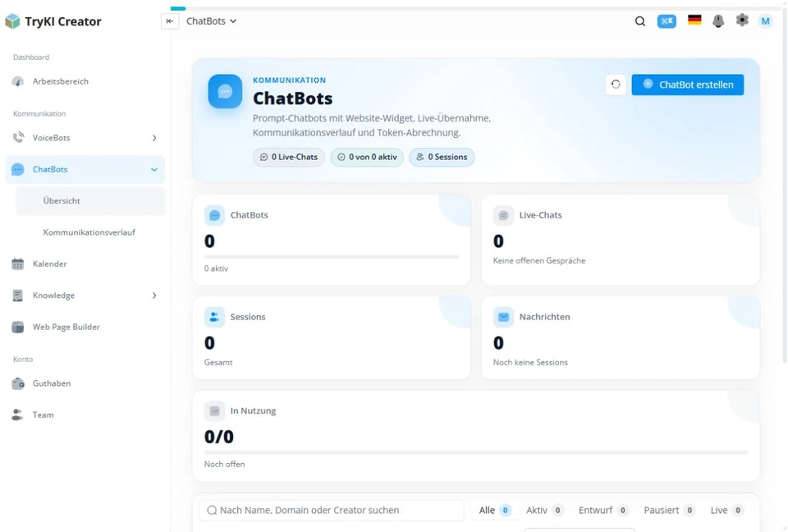Click the ⌘K command shortcut badge

667,21
